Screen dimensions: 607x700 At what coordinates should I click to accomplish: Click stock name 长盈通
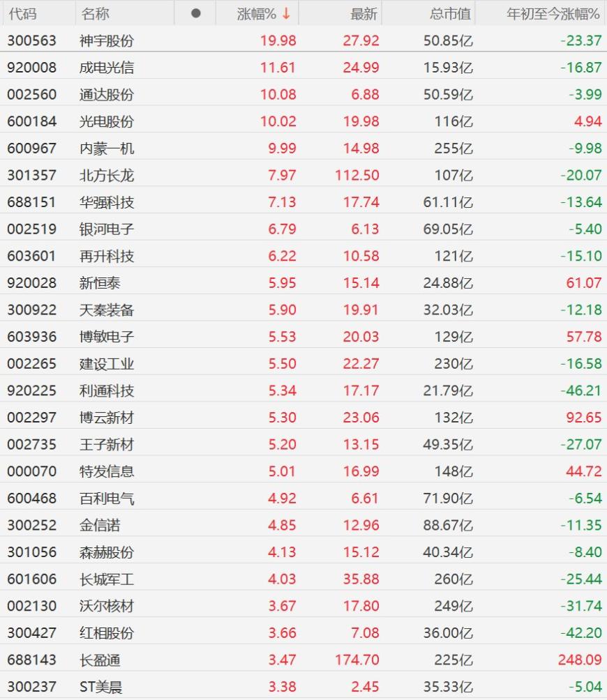pos(100,660)
